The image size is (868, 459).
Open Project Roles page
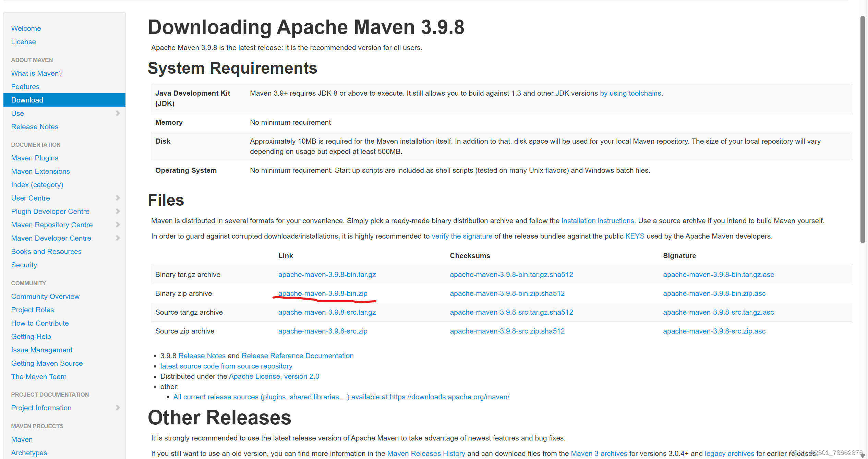(x=33, y=310)
